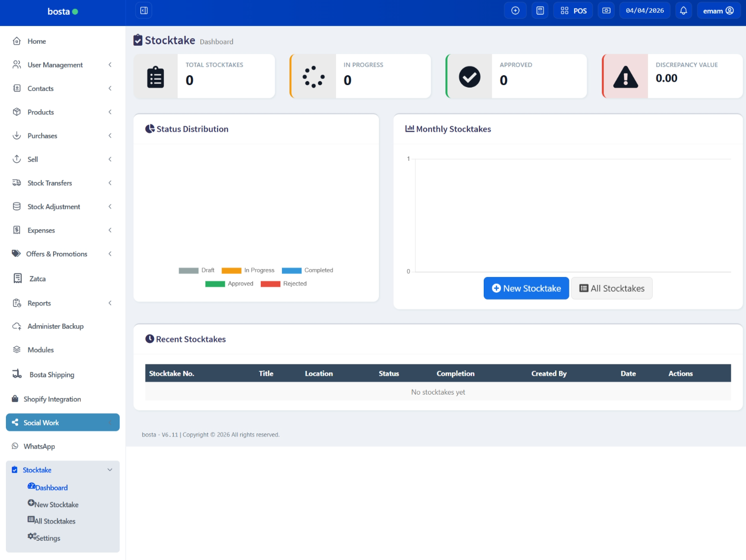Open the calculator icon in top bar
Viewport: 746px width, 560px height.
(x=540, y=11)
